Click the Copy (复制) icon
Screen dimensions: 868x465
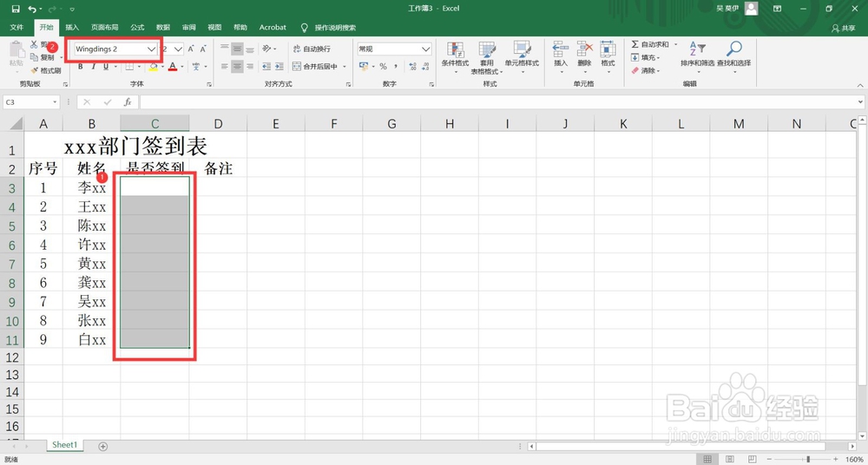tap(35, 57)
